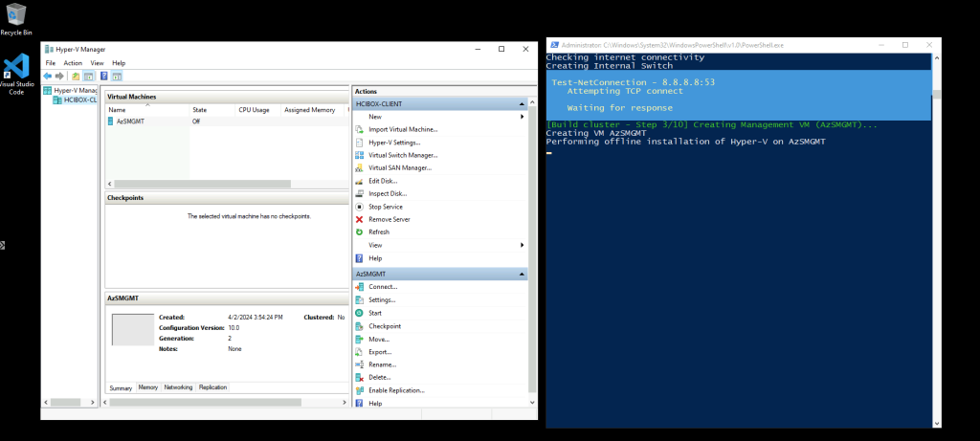Switch to the Networking tab
The height and width of the screenshot is (441, 980).
pos(178,387)
